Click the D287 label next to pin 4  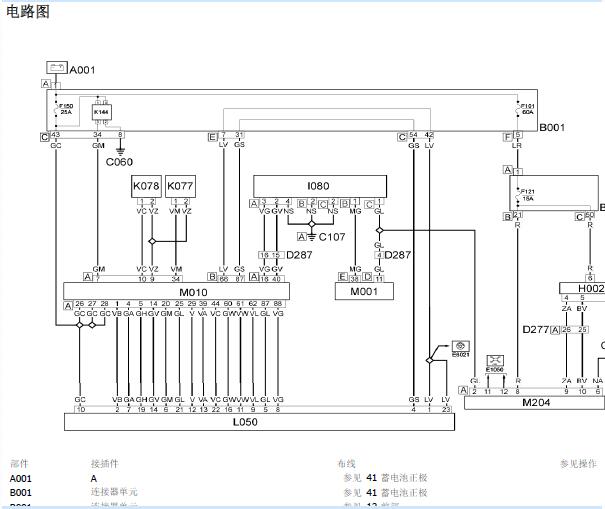click(397, 255)
